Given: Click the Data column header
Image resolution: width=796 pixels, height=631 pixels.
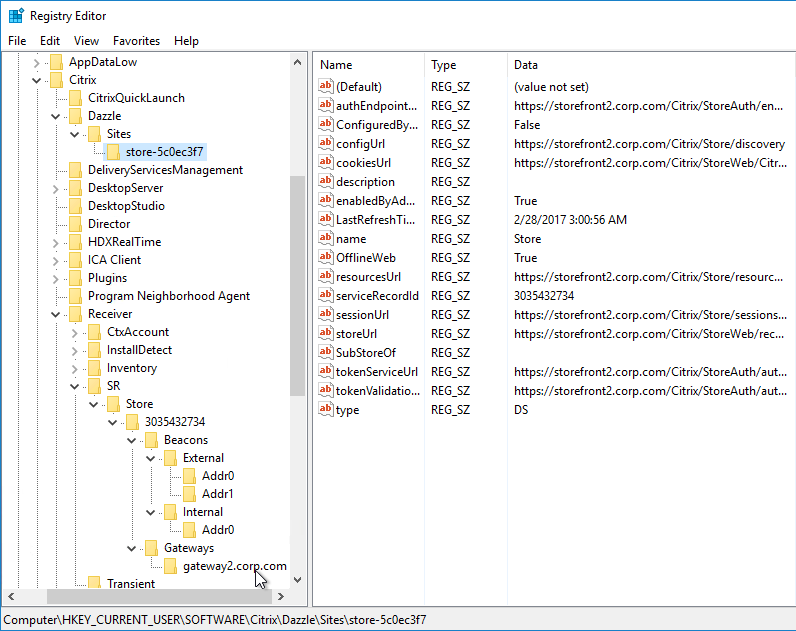Looking at the screenshot, I should (x=651, y=65).
